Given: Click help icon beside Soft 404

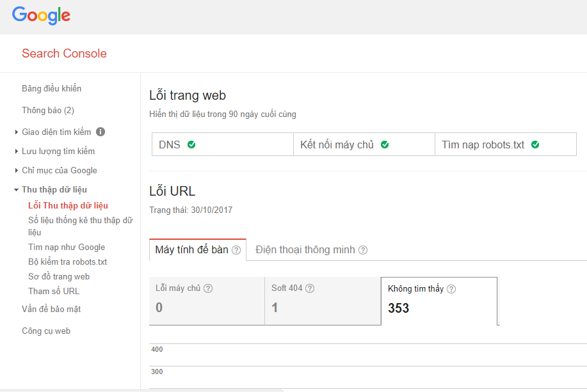Looking at the screenshot, I should coord(310,288).
